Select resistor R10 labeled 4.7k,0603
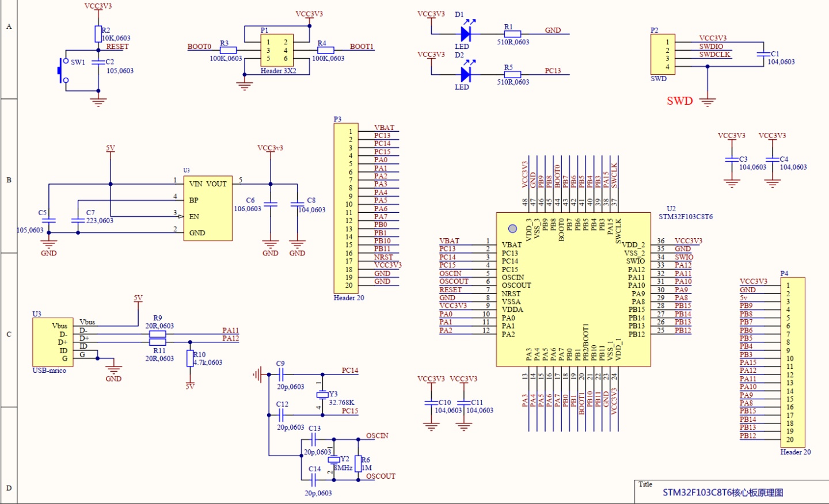The height and width of the screenshot is (504, 829). (190, 358)
